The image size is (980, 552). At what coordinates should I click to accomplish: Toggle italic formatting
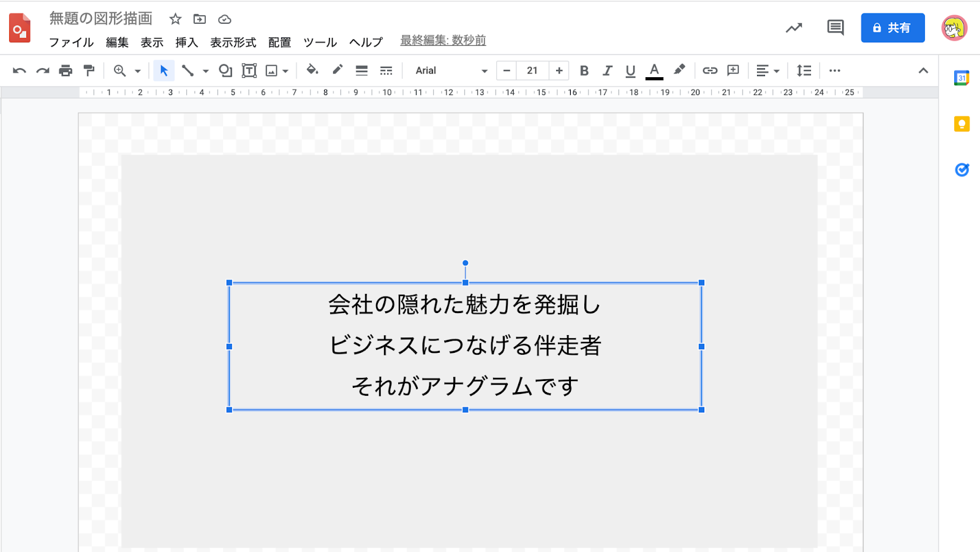click(x=607, y=71)
